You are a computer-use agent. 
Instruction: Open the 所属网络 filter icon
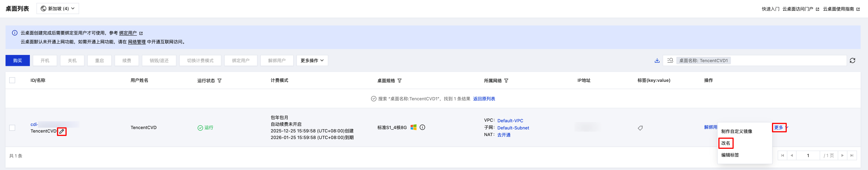pos(506,81)
